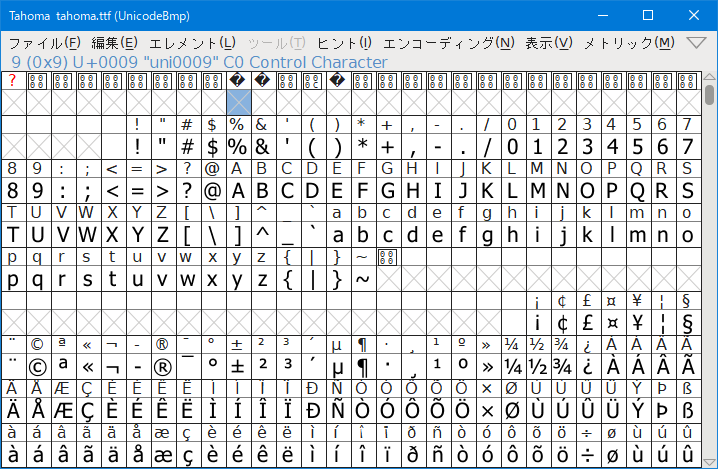The image size is (718, 469).
Task: Select the lowercase m glyph cell
Action: coord(637,235)
